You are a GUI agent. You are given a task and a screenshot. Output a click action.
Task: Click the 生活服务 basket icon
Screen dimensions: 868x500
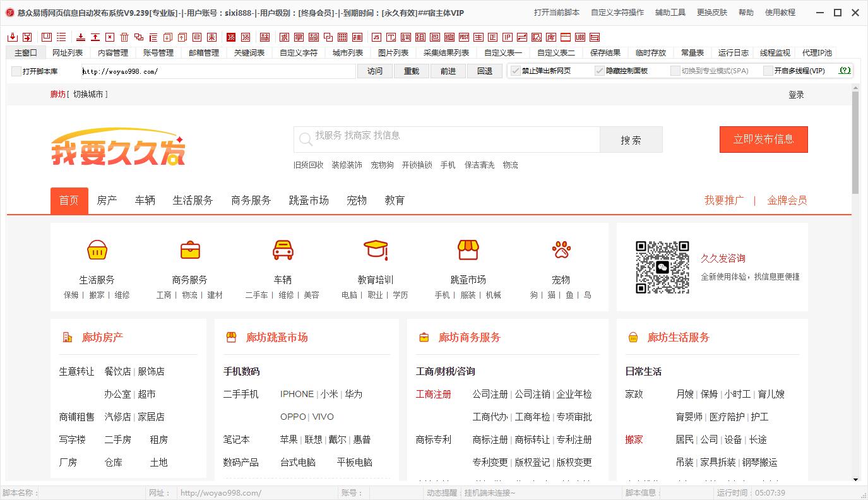[x=97, y=251]
